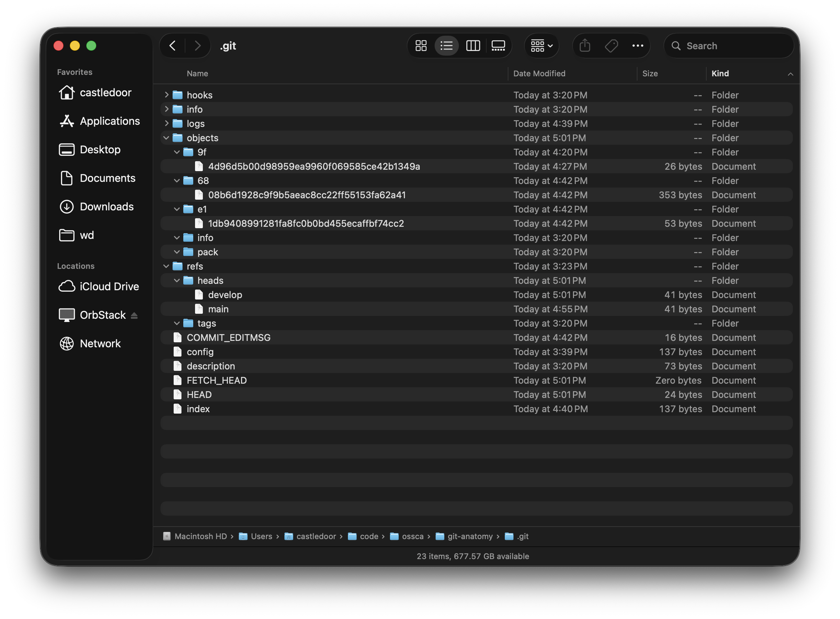This screenshot has height=619, width=840.
Task: Select the HEAD file
Action: (199, 395)
